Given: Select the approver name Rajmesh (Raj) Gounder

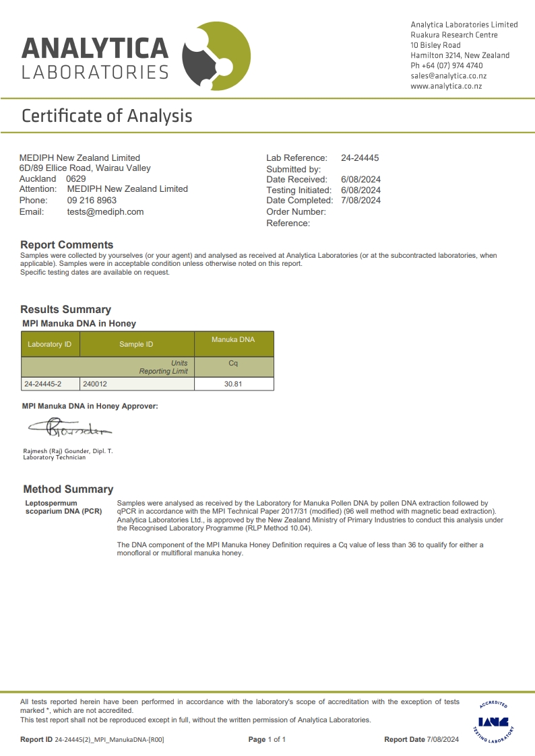Looking at the screenshot, I should (57, 451).
